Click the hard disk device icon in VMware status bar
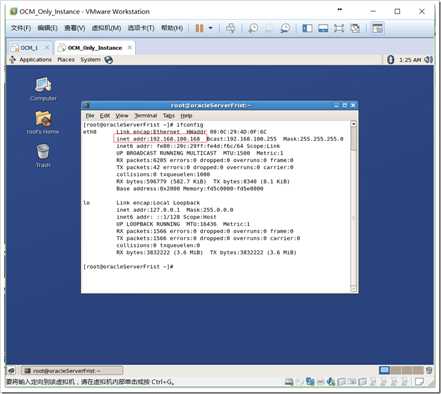The height and width of the screenshot is (394, 441). coord(289,382)
